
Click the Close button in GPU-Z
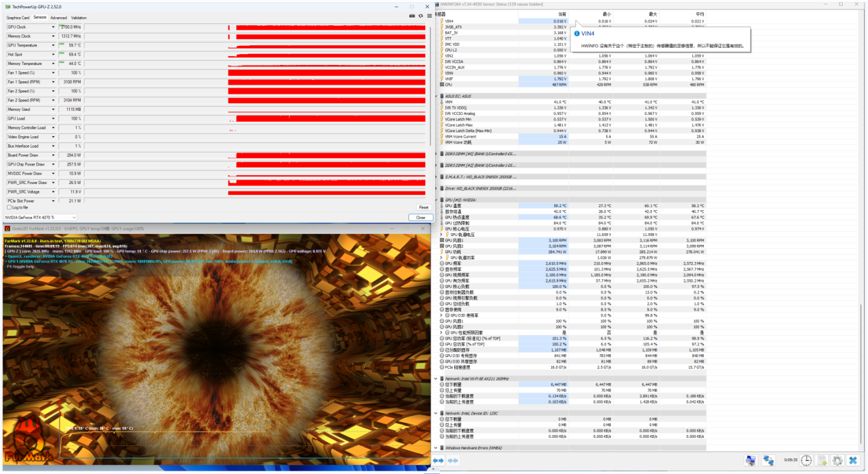click(x=420, y=218)
